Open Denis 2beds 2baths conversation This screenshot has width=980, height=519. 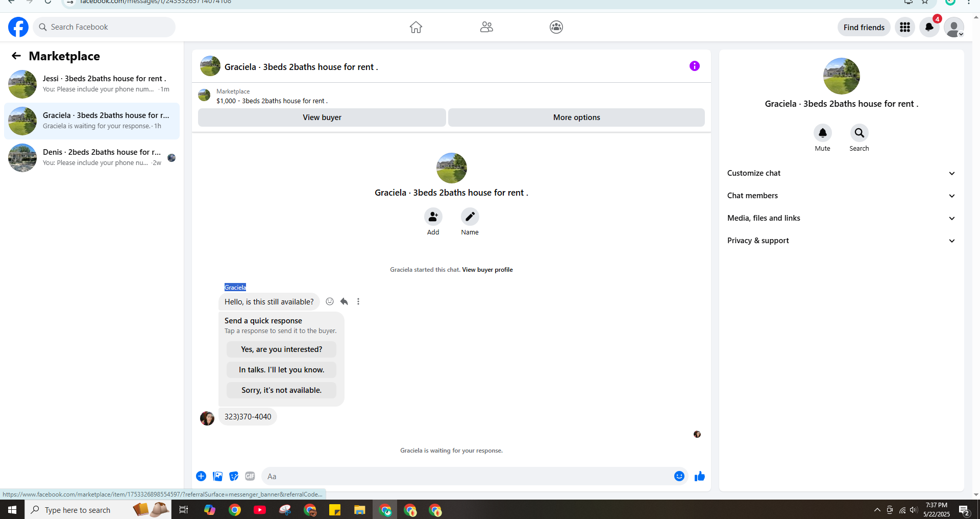[92, 158]
